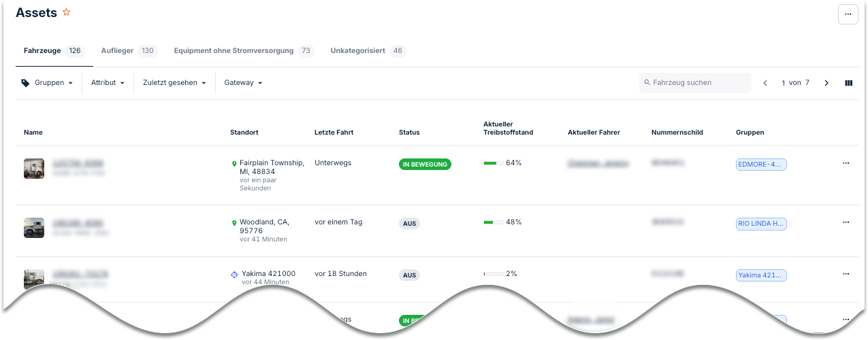Click Fairplain Township, MI, 48834 address
868x340 pixels.
(272, 167)
